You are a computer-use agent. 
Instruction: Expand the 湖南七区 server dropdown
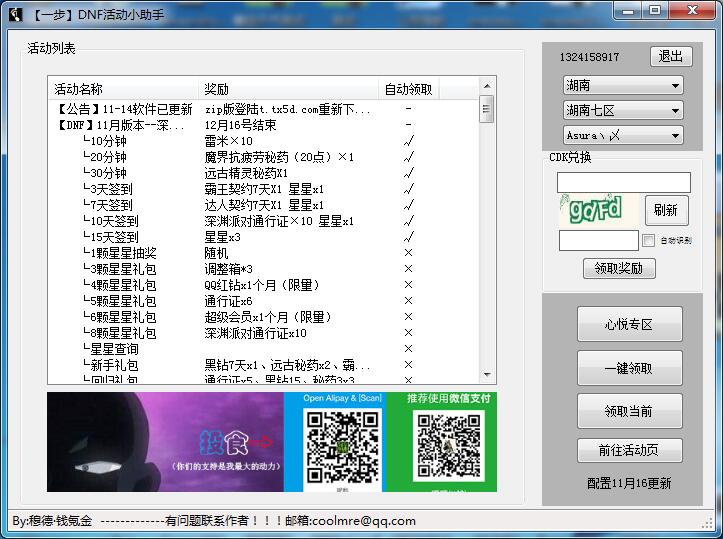622,110
